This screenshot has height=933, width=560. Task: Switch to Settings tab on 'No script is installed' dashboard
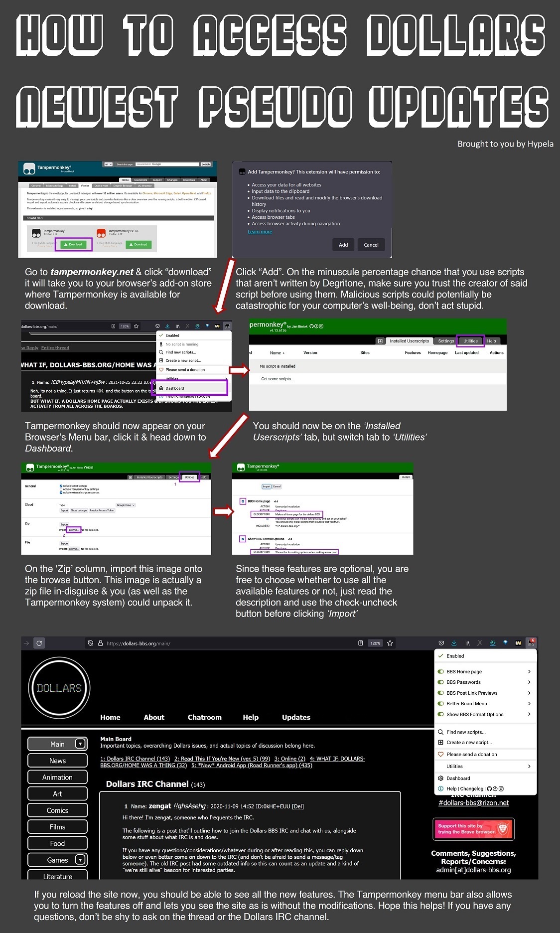coord(446,341)
